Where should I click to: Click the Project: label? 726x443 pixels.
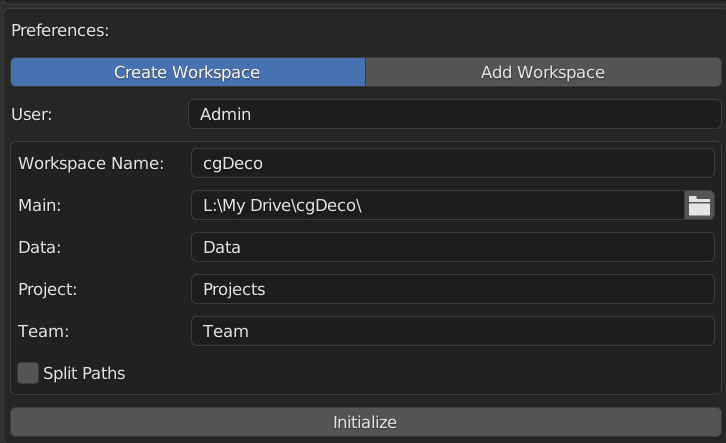pos(47,289)
